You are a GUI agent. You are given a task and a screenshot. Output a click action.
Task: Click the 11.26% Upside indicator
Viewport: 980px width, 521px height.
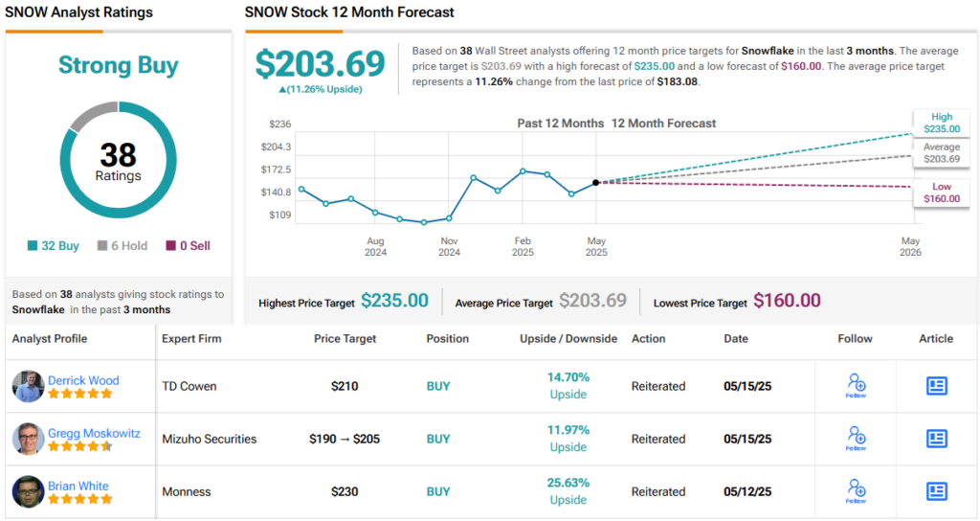(x=320, y=89)
